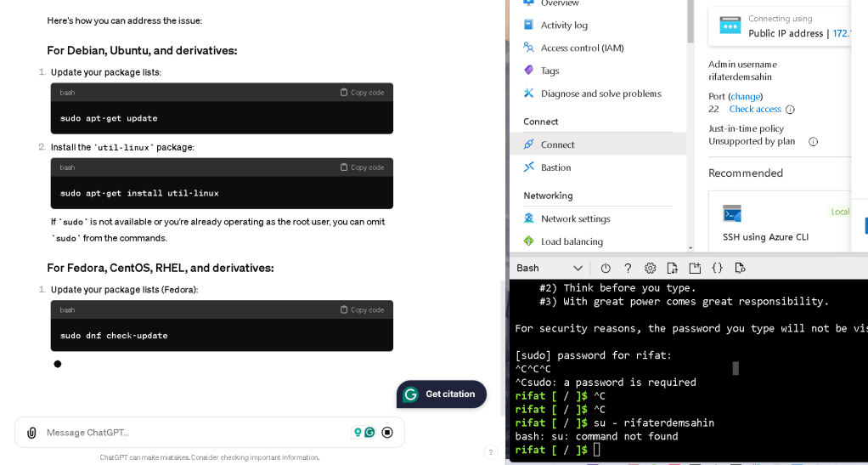Copy code for sudo apt-get install util-linux
Viewport: 868px width, 465px height.
[x=362, y=167]
